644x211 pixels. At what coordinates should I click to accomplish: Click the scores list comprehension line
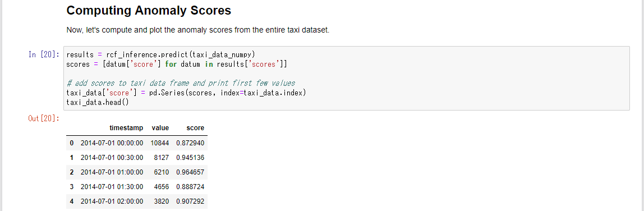(177, 64)
